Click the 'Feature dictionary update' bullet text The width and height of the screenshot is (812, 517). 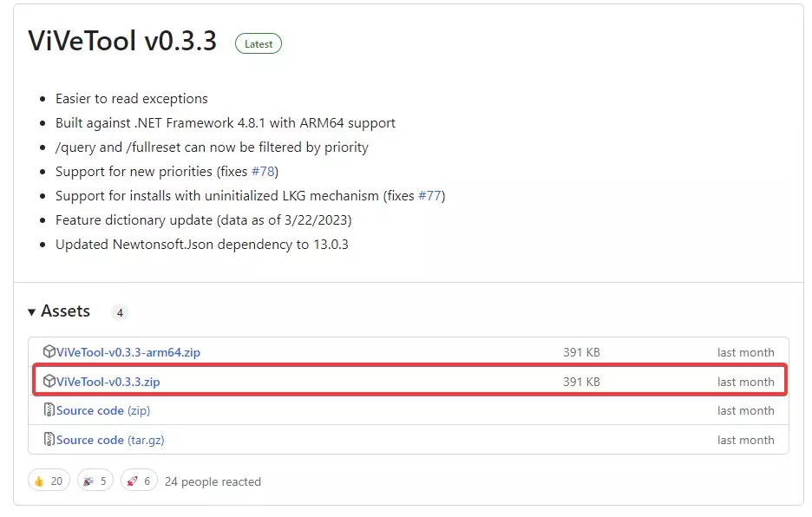click(x=204, y=220)
